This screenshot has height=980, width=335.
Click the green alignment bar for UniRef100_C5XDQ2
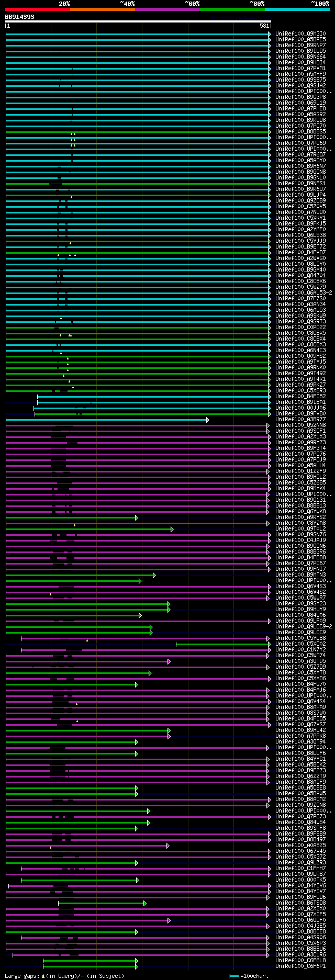tap(224, 644)
